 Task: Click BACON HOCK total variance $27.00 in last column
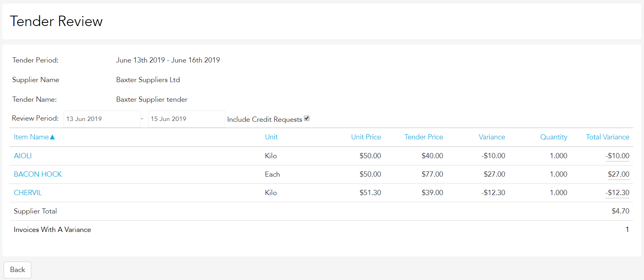618,174
